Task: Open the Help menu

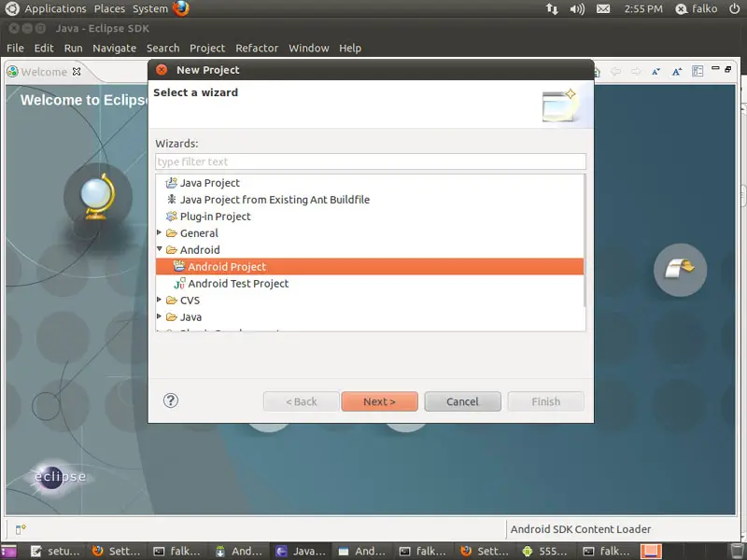Action: (x=350, y=49)
